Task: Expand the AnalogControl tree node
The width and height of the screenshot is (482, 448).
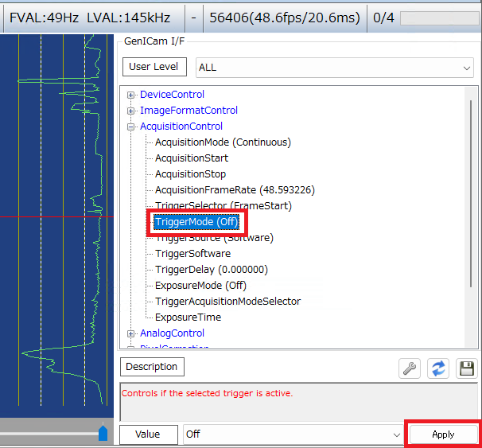Action: point(131,333)
